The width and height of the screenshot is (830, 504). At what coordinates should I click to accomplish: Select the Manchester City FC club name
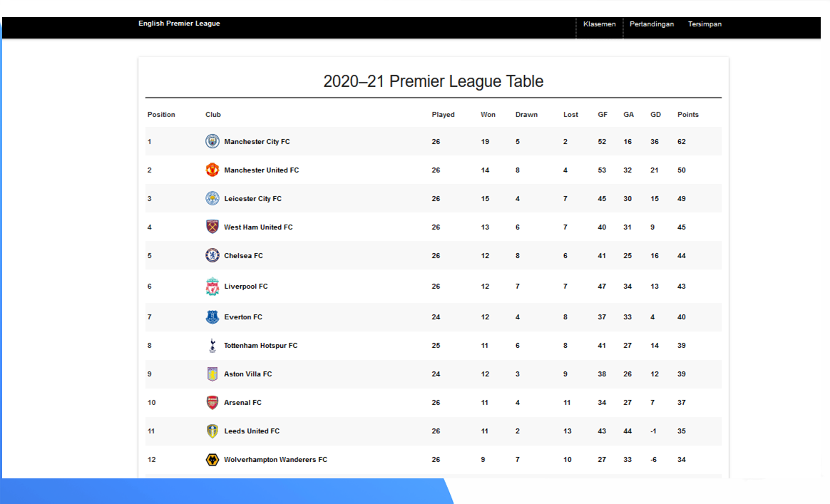(257, 142)
